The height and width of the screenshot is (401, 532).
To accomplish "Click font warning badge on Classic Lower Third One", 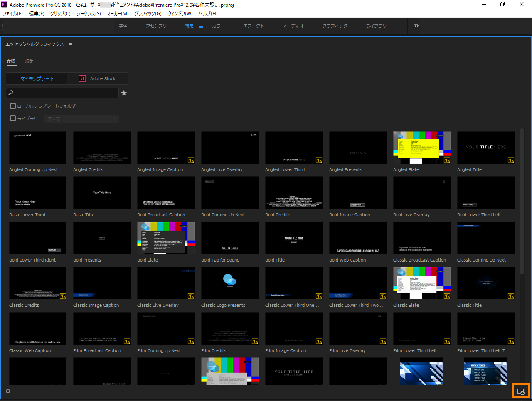I will pos(319,296).
